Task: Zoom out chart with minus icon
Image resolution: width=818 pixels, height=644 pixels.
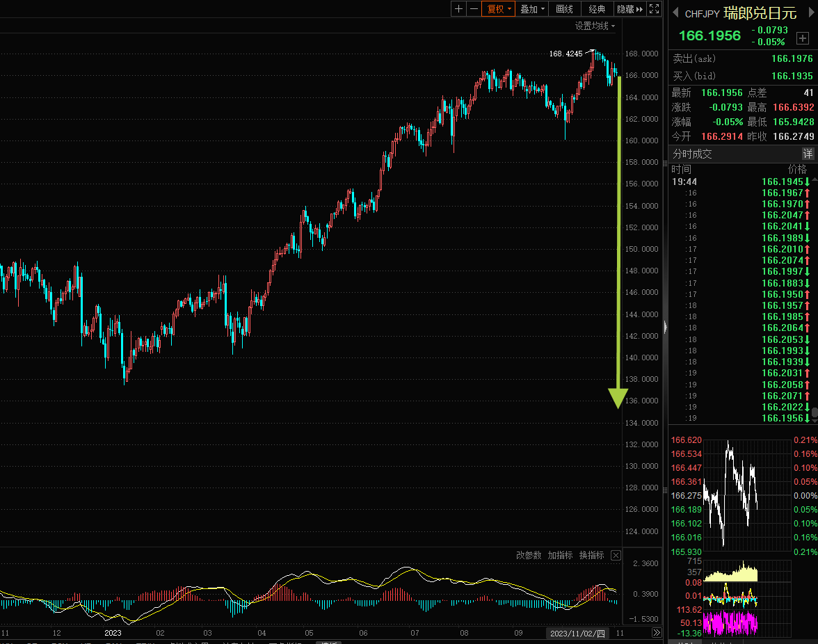Action: point(474,9)
